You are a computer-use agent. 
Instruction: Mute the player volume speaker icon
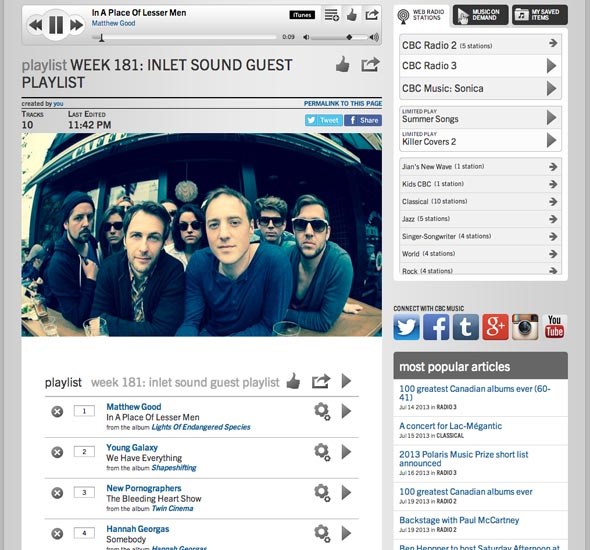(x=306, y=37)
